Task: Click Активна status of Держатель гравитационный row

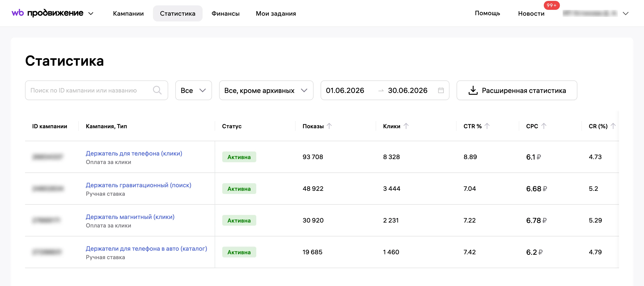Action: (239, 189)
